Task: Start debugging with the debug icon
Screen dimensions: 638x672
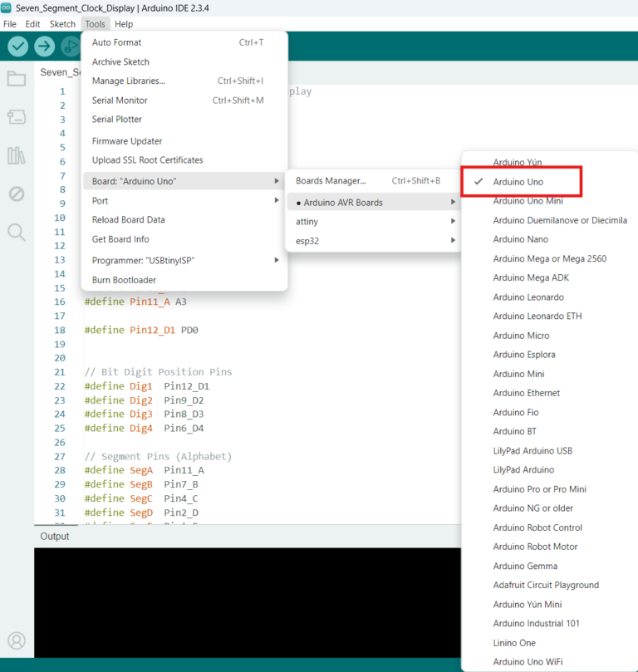Action: click(x=71, y=47)
